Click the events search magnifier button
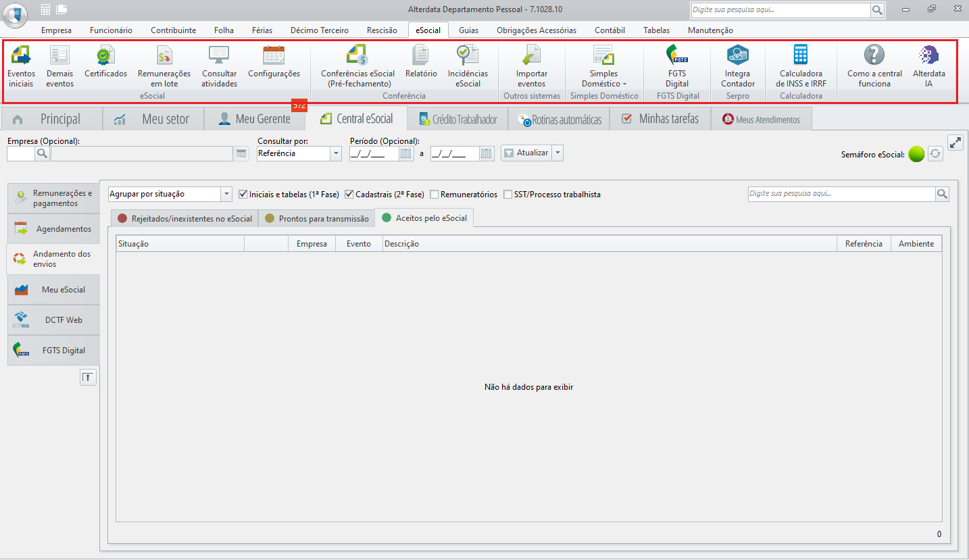The image size is (969, 560). tap(942, 194)
